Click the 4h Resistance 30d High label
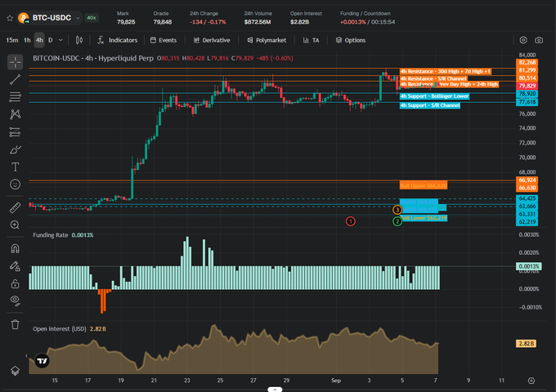Screen dimensions: 556x392 (446, 72)
